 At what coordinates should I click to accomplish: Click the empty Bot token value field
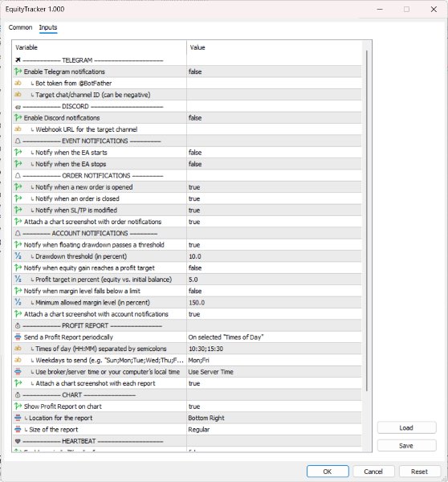pyautogui.click(x=274, y=84)
